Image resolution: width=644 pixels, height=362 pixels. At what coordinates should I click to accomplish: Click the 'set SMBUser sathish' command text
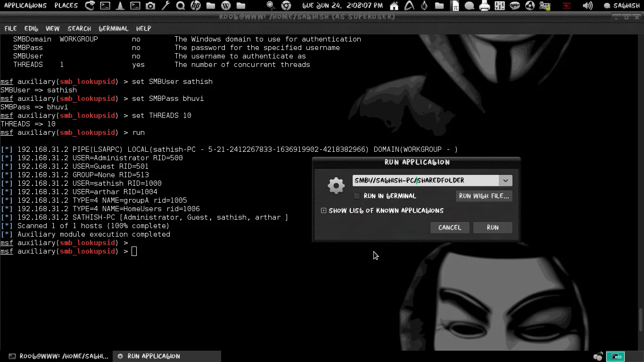pos(172,82)
